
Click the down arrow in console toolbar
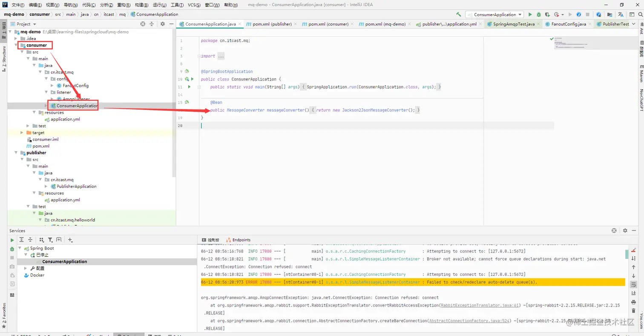(x=634, y=276)
